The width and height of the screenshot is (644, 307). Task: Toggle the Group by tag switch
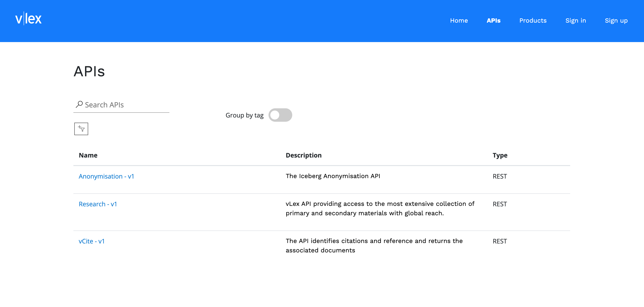[280, 115]
